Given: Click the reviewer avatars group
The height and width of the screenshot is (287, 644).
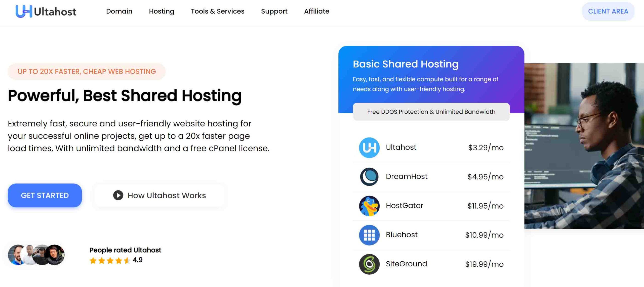Looking at the screenshot, I should 36,255.
